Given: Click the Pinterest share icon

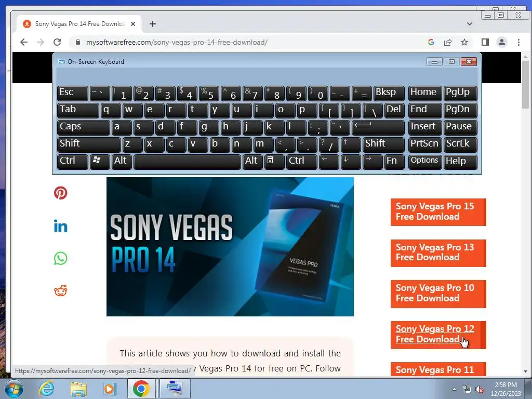Looking at the screenshot, I should coord(60,193).
